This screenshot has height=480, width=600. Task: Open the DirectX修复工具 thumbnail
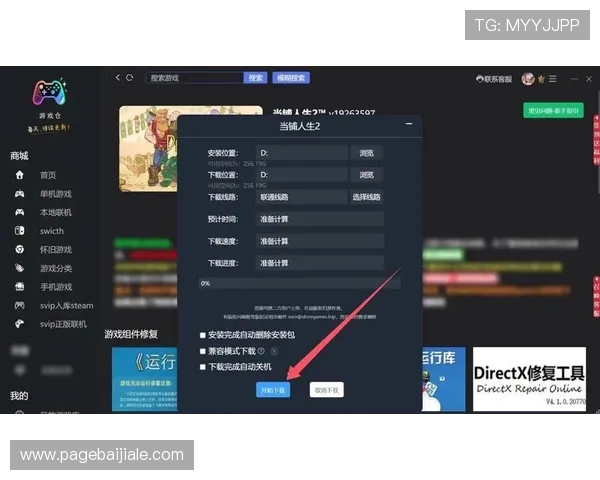click(529, 379)
